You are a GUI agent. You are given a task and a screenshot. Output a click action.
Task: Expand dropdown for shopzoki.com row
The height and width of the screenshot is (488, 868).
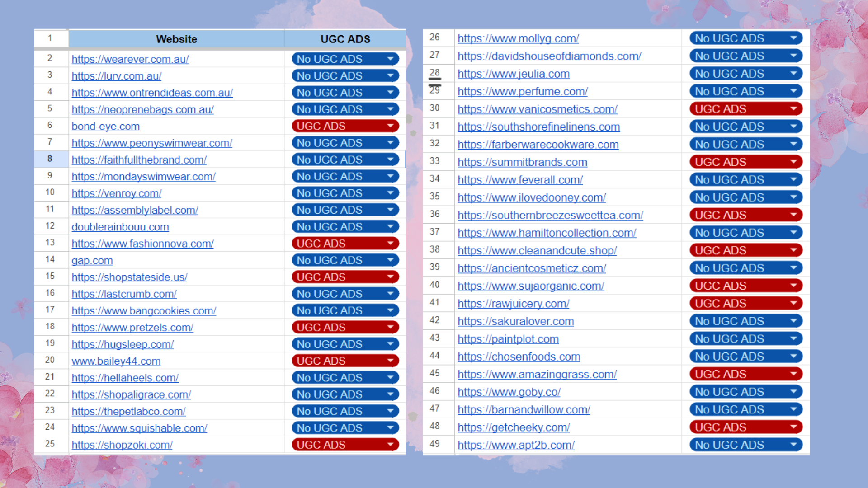click(x=390, y=445)
